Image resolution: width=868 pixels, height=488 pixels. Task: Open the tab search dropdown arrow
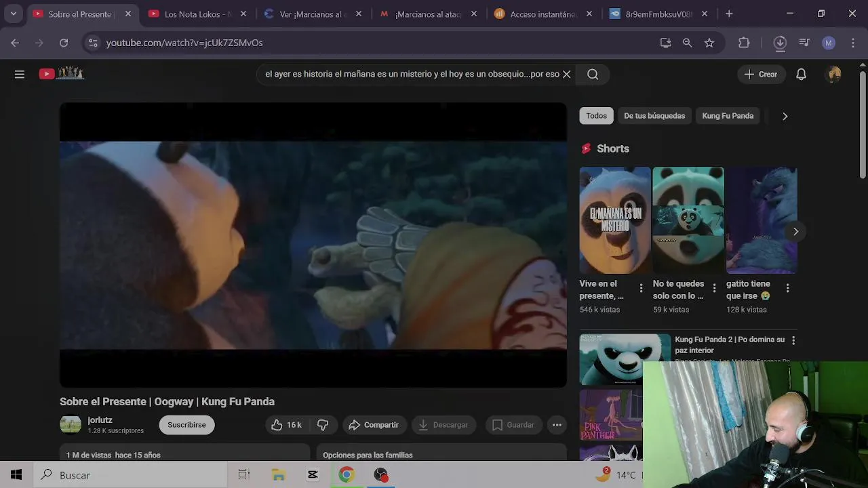[13, 14]
